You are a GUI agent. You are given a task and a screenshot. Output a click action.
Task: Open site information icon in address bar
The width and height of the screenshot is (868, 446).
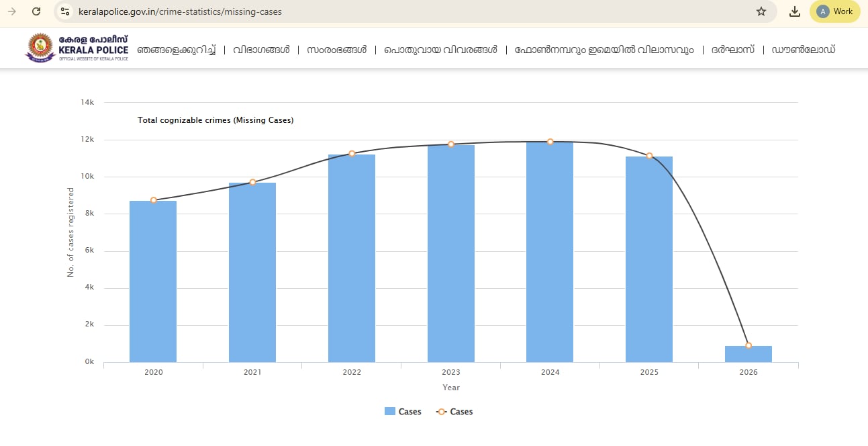tap(65, 11)
